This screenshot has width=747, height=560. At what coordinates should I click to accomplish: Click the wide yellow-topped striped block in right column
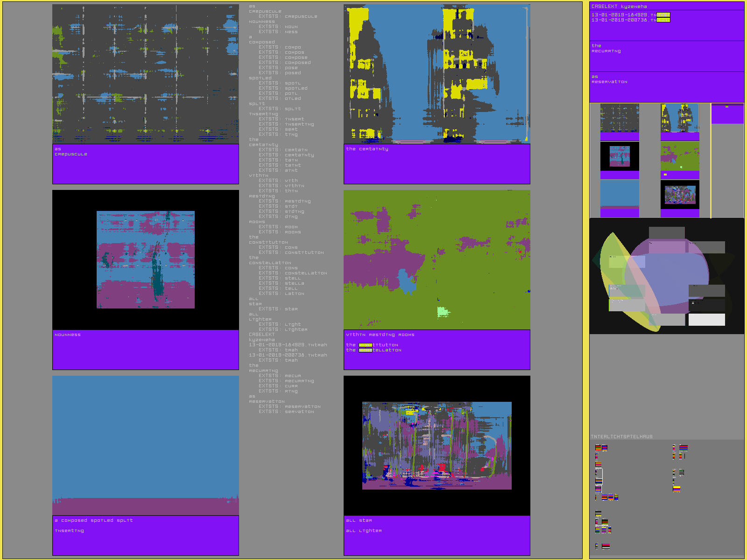coord(677,489)
